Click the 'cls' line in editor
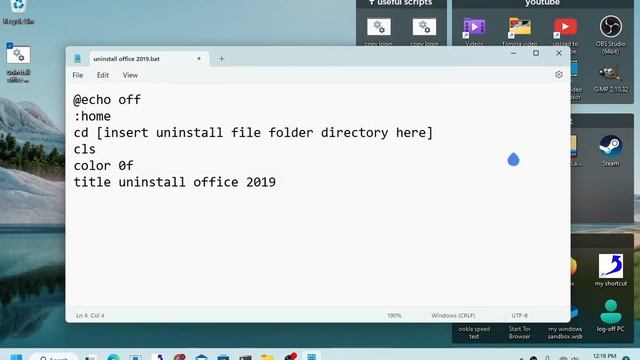The image size is (640, 360). point(84,149)
